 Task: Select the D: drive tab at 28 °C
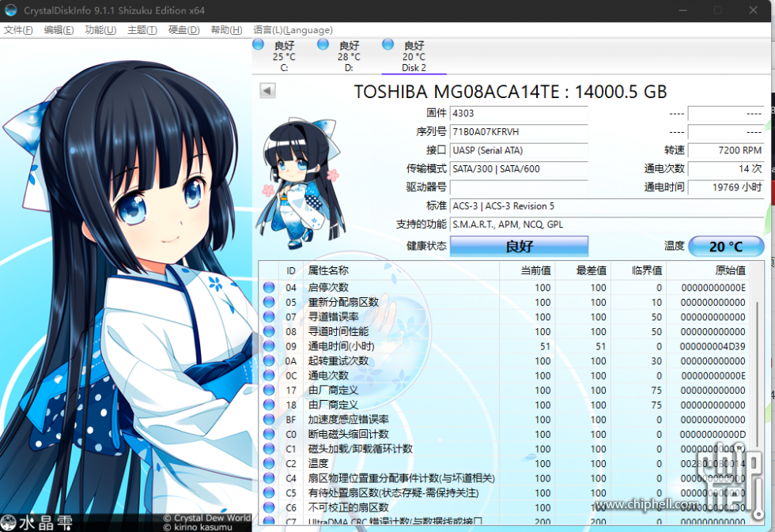349,56
